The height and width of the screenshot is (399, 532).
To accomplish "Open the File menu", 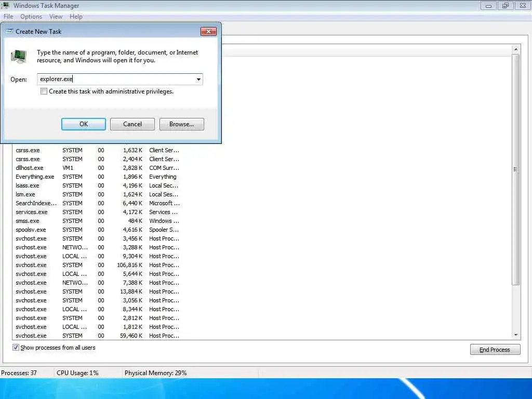I will point(8,17).
